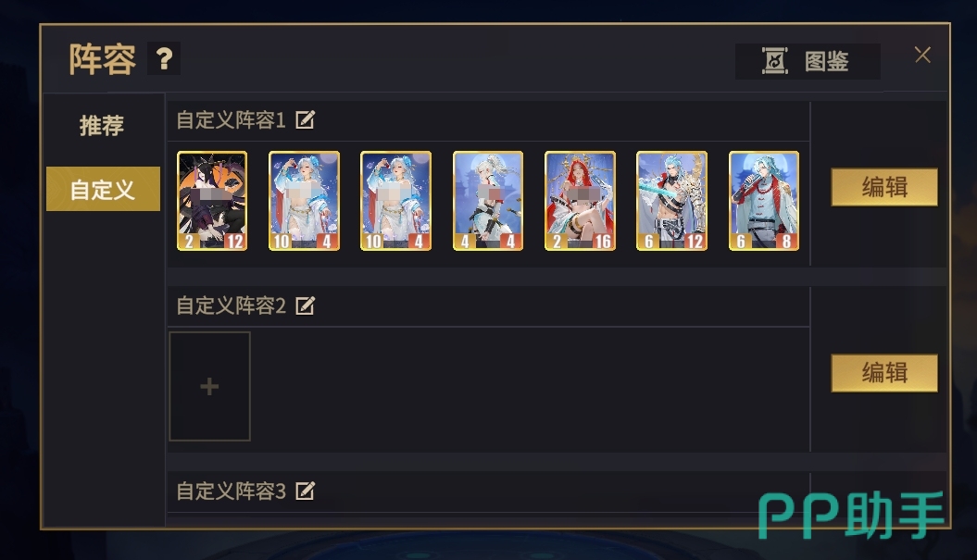This screenshot has width=977, height=560.
Task: Open the 图鉴 codex scroll icon
Action: (x=774, y=61)
